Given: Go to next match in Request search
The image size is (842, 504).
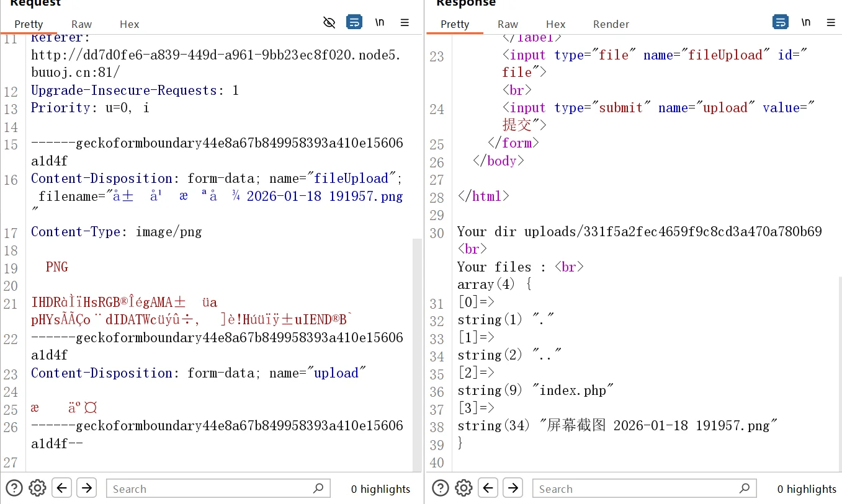Looking at the screenshot, I should (x=86, y=488).
